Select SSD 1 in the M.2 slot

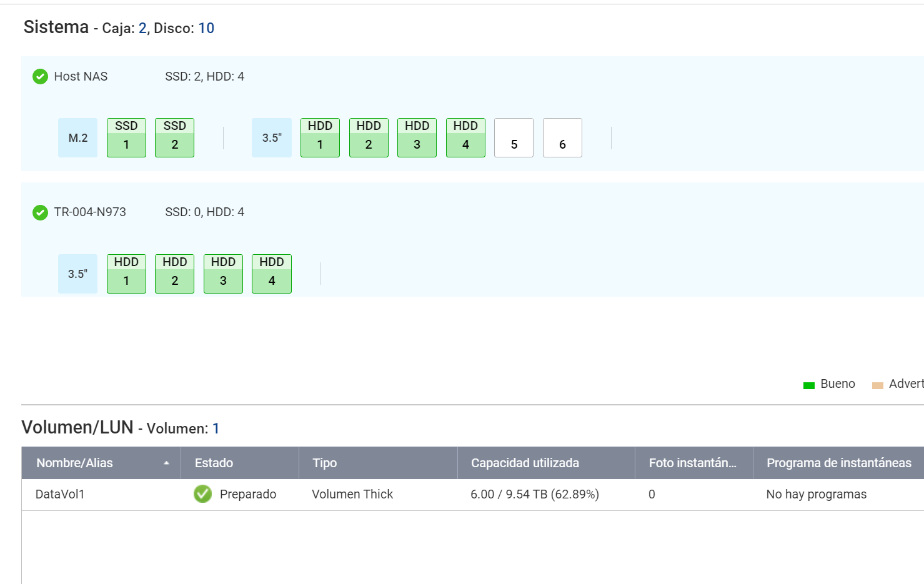pos(126,137)
